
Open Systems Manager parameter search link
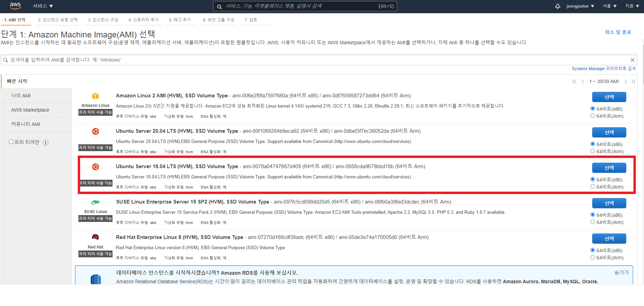coord(604,68)
